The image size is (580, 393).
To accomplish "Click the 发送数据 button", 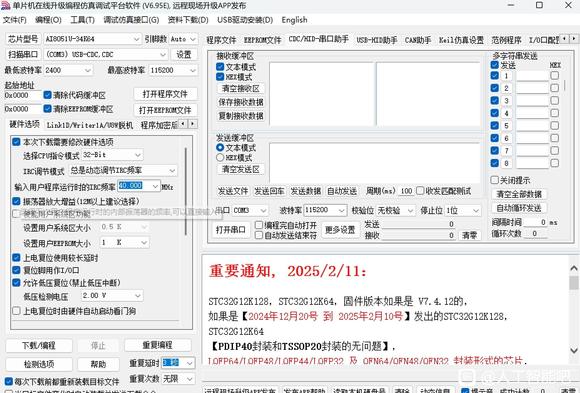I will pyautogui.click(x=306, y=191).
